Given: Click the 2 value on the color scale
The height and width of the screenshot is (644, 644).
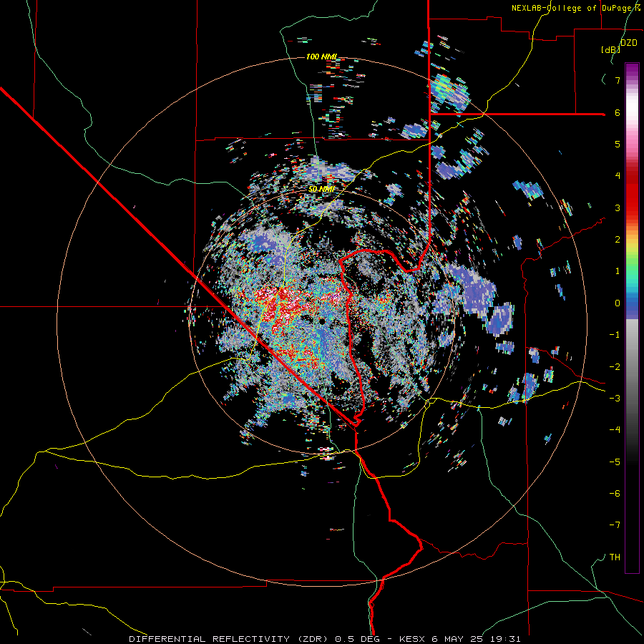Looking at the screenshot, I should [x=618, y=240].
